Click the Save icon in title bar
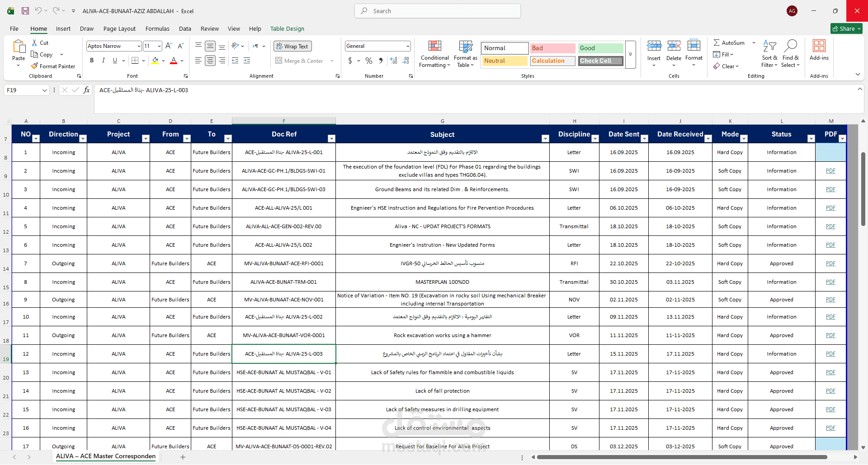Screen dimensions: 868x465 point(25,11)
